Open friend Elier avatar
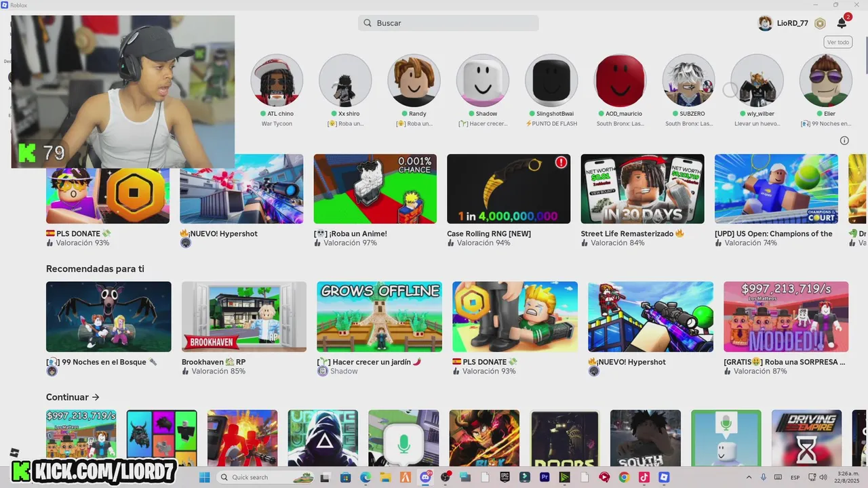868x488 pixels. 825,81
